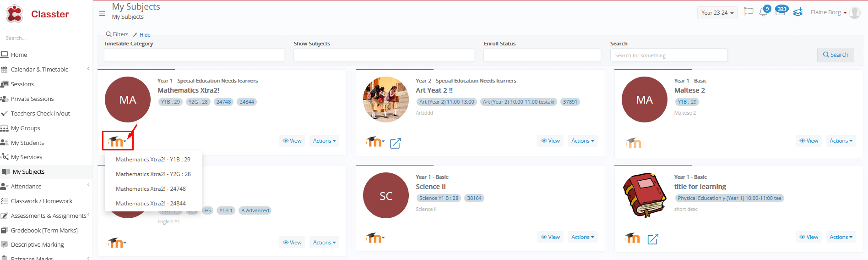Click the Filters magnifier icon
Image resolution: width=868 pixels, height=260 pixels.
click(108, 34)
